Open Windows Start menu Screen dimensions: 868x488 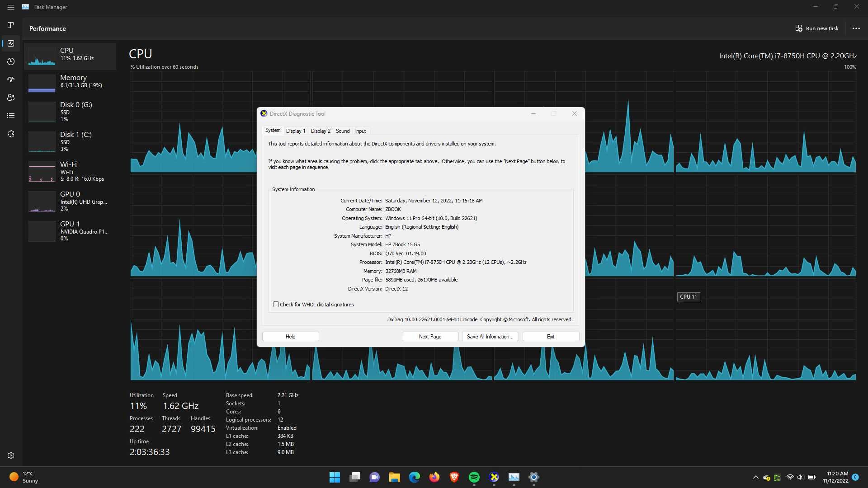[335, 477]
